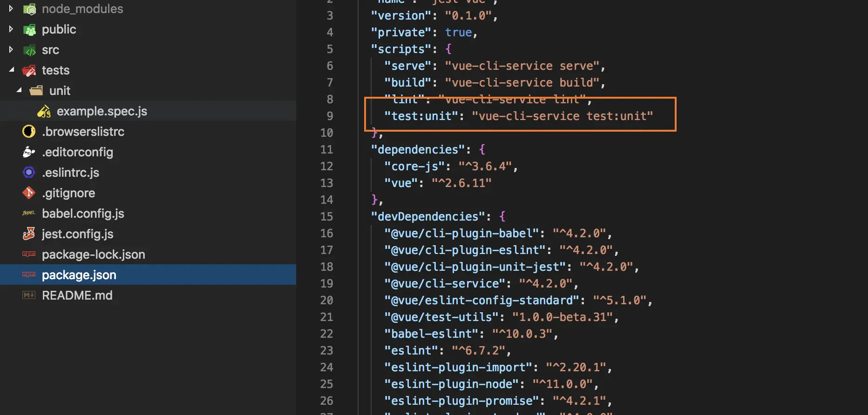The height and width of the screenshot is (415, 868).
Task: Open the .browserslistrc file
Action: tap(83, 132)
